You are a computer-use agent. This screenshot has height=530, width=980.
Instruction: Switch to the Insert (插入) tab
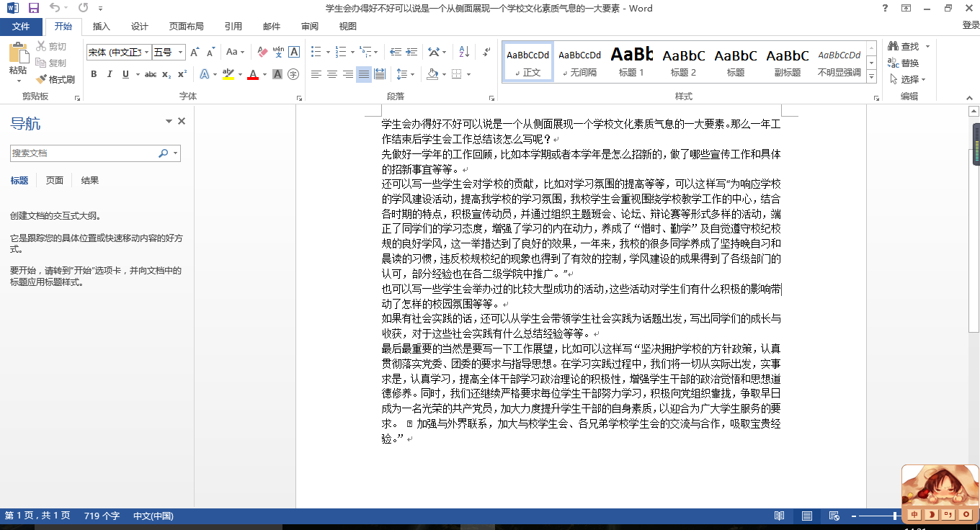tap(102, 27)
